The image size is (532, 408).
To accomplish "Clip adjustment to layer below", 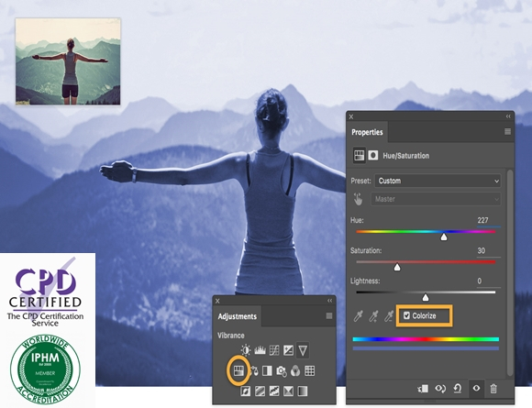I will click(x=423, y=389).
